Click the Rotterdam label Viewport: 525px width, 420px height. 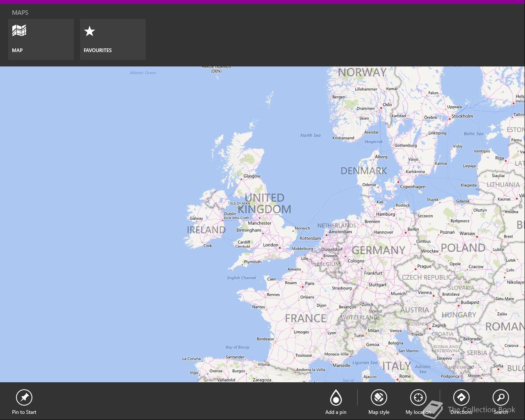click(x=310, y=238)
